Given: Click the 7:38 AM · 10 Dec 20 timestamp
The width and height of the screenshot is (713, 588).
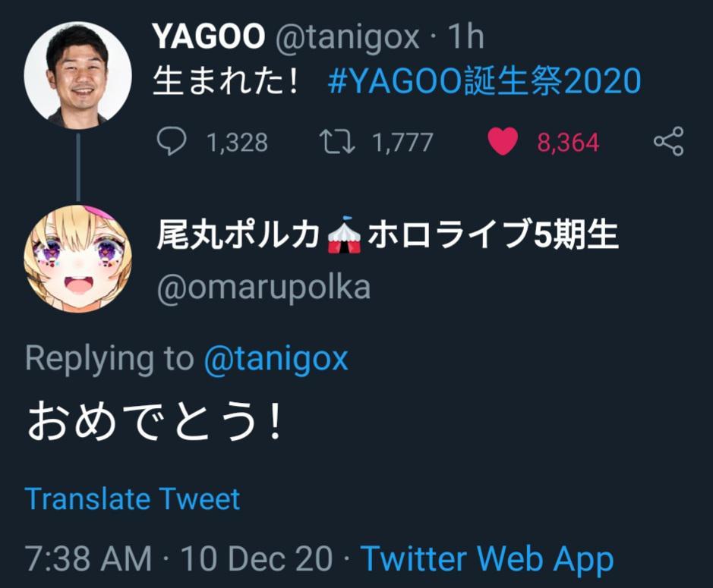Looking at the screenshot, I should pos(178,558).
